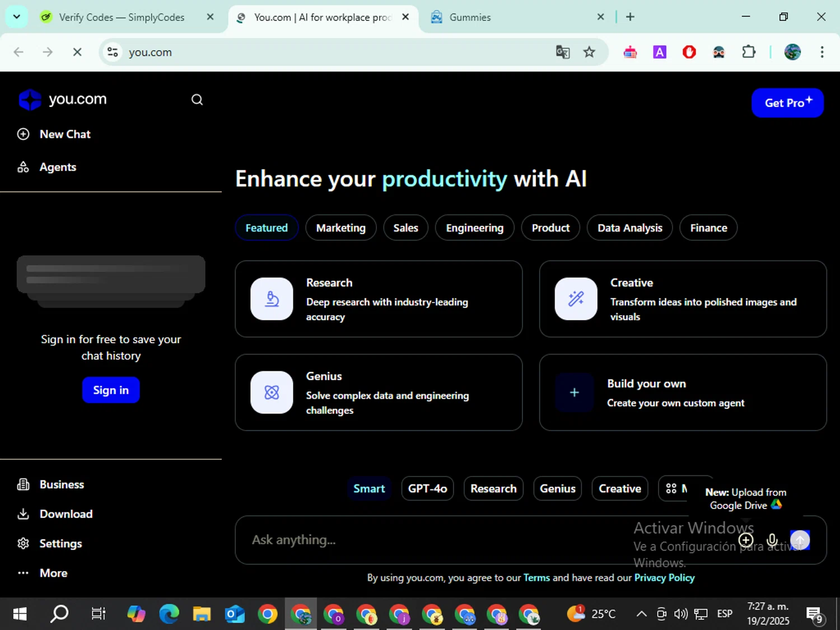Open File Explorer from taskbar

point(202,614)
